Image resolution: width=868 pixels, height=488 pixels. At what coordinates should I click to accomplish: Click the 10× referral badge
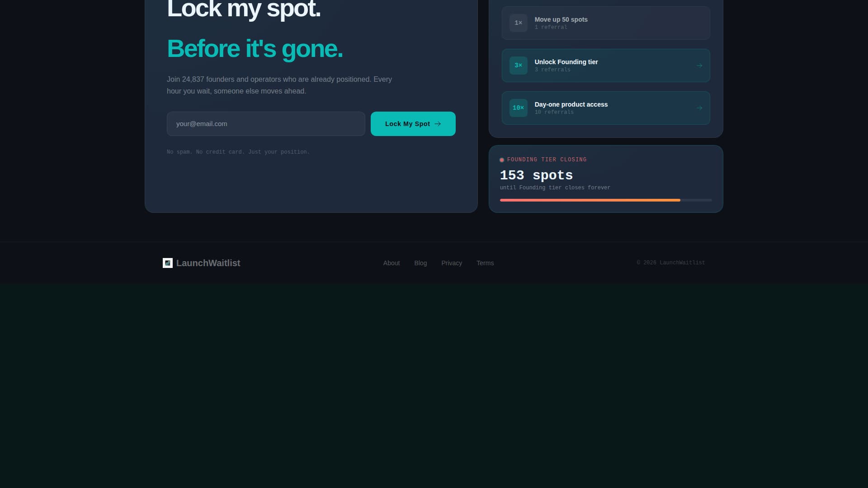coord(518,108)
